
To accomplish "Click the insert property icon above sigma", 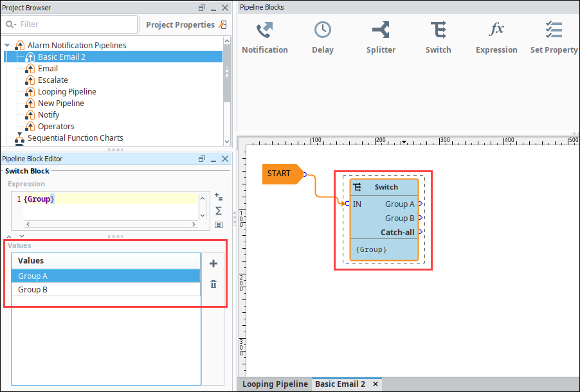I will pyautogui.click(x=219, y=197).
